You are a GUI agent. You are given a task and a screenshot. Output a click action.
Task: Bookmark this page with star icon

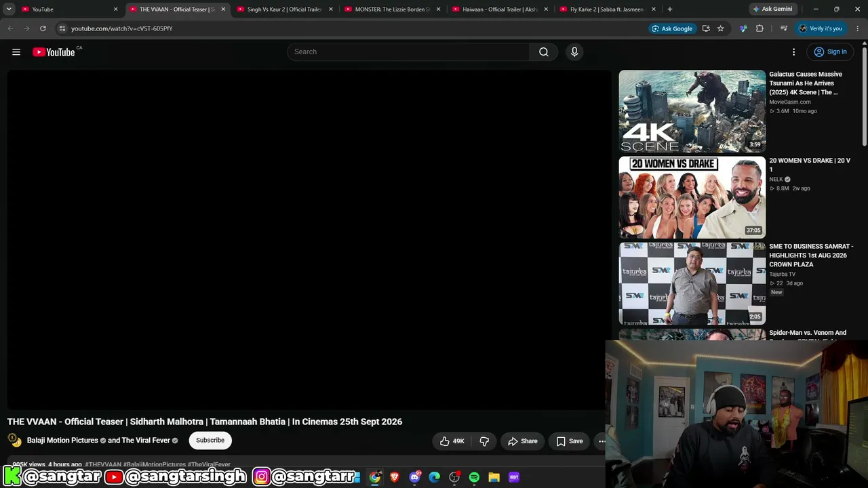tap(721, 28)
